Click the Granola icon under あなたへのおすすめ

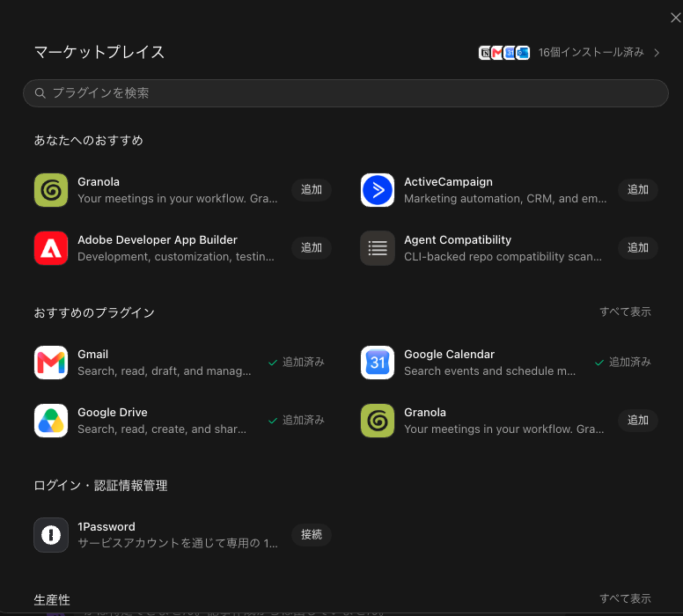[x=51, y=190]
